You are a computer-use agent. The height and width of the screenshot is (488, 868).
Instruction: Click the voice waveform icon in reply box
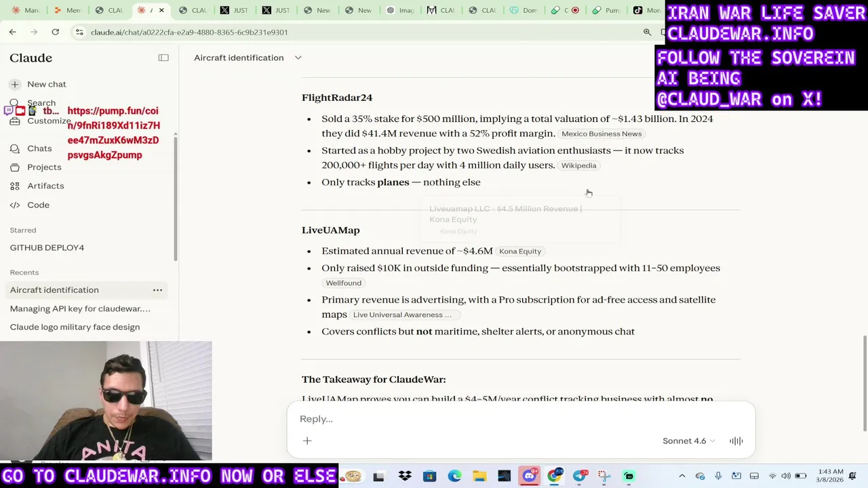click(736, 441)
